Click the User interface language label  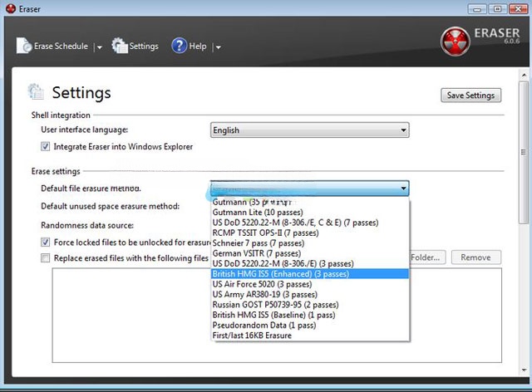[x=85, y=130]
